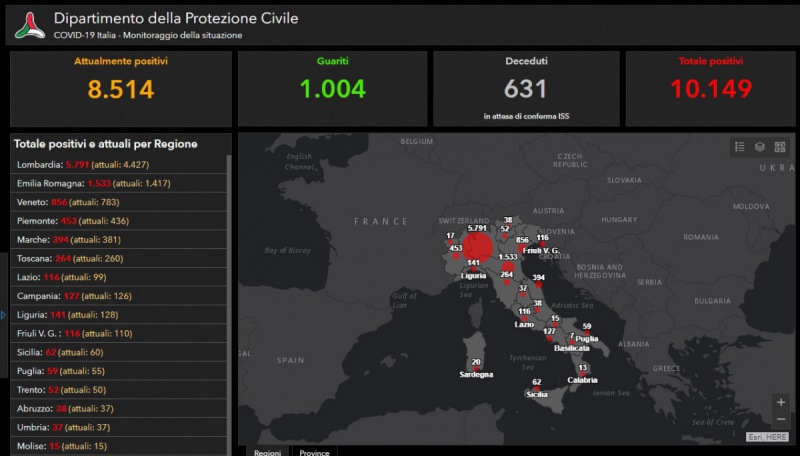Zoom in on the map
The height and width of the screenshot is (456, 800).
[x=780, y=402]
